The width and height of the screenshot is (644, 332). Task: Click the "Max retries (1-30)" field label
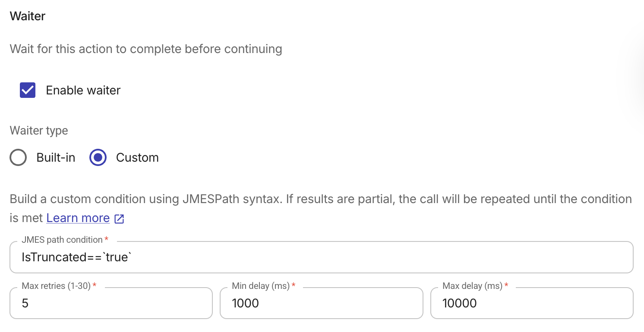tap(56, 286)
